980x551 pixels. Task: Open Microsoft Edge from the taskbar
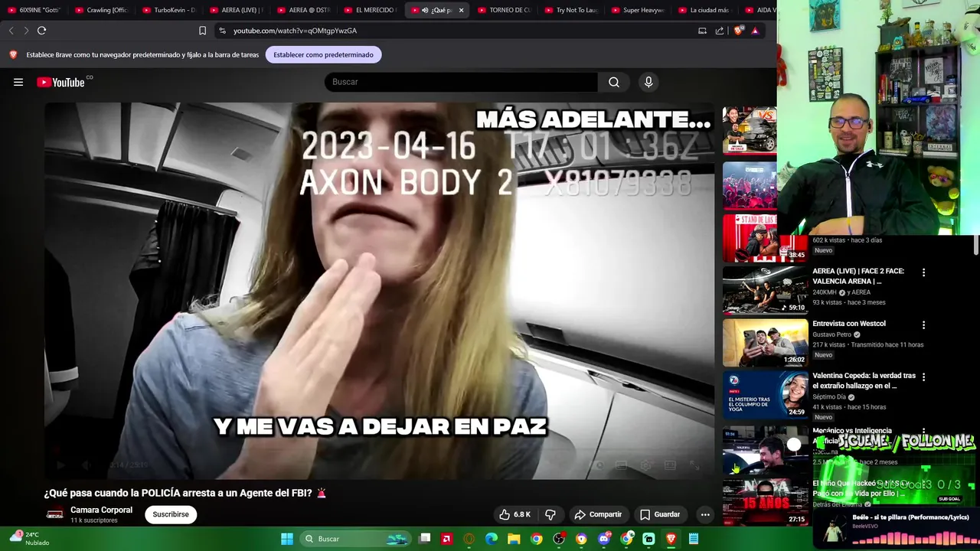492,539
